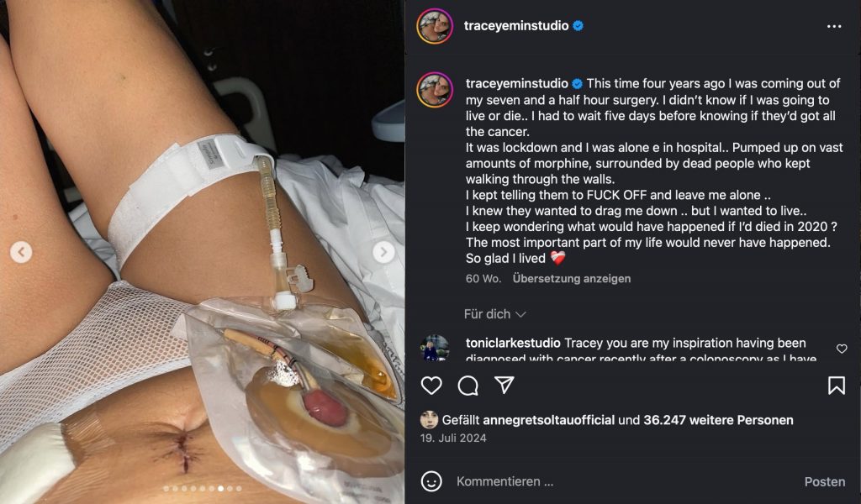
Task: Expand the 'Für dich' comment sort dropdown
Action: 495,314
